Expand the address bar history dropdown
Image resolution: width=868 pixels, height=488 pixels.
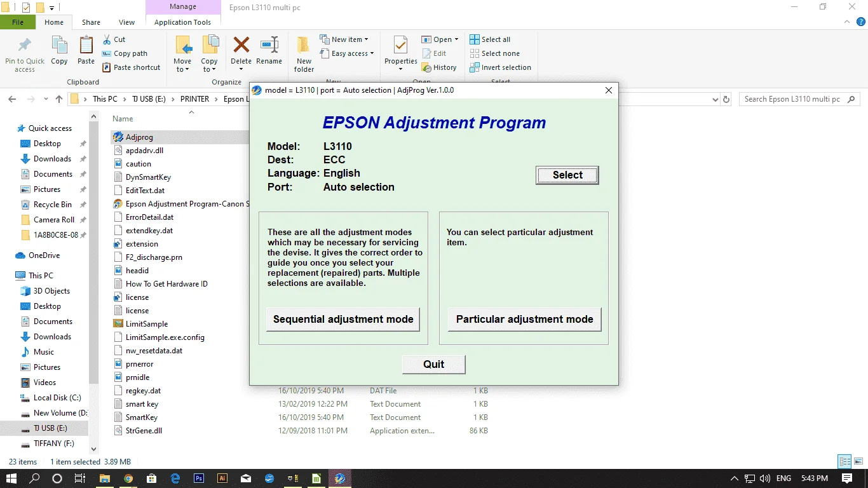coord(715,100)
